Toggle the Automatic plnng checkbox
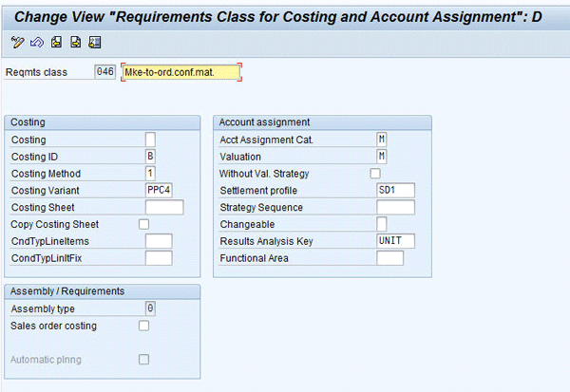Viewport: 570px width, 392px height. [x=144, y=359]
